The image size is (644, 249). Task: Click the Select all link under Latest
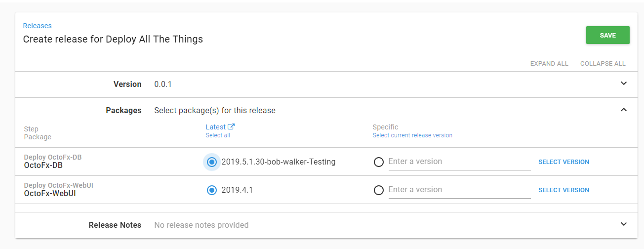[217, 135]
